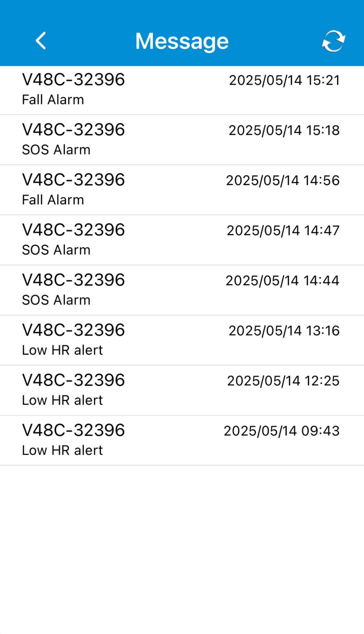The width and height of the screenshot is (364, 634).
Task: Click the V48C-32396 name in the topmost message
Action: pos(73,80)
